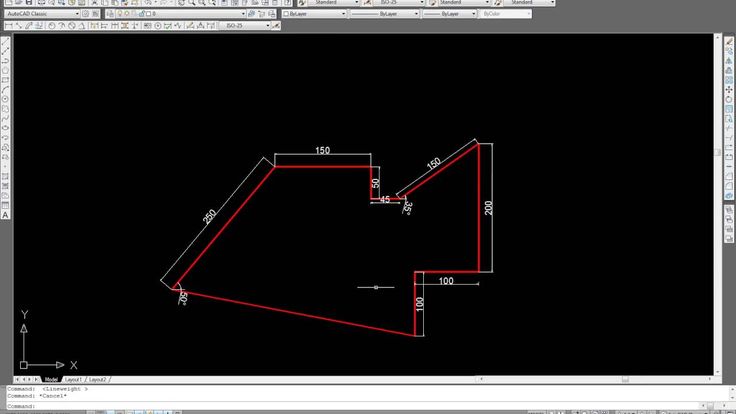Select the Polyline draw tool

[x=5, y=61]
